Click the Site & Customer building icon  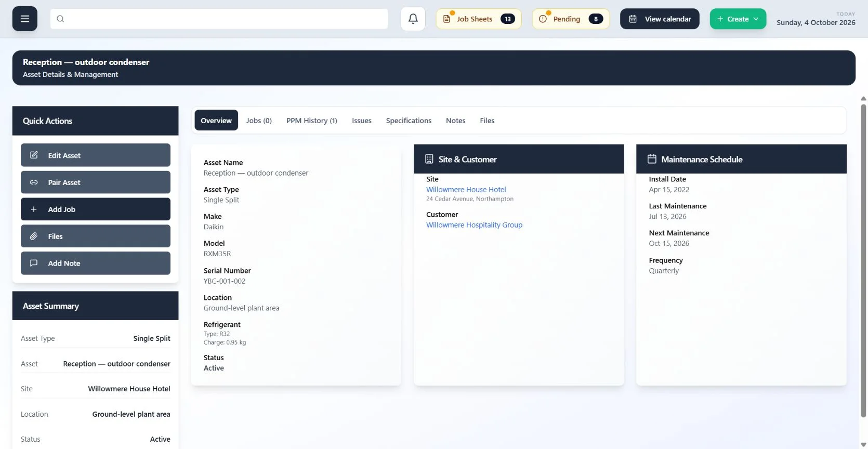pos(429,159)
